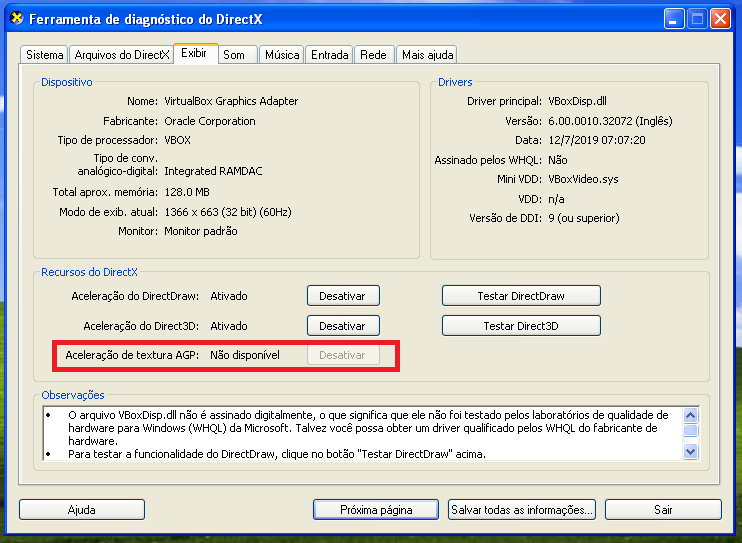
Task: Click the VBoxDisp.dll driver value
Action: coord(577,101)
